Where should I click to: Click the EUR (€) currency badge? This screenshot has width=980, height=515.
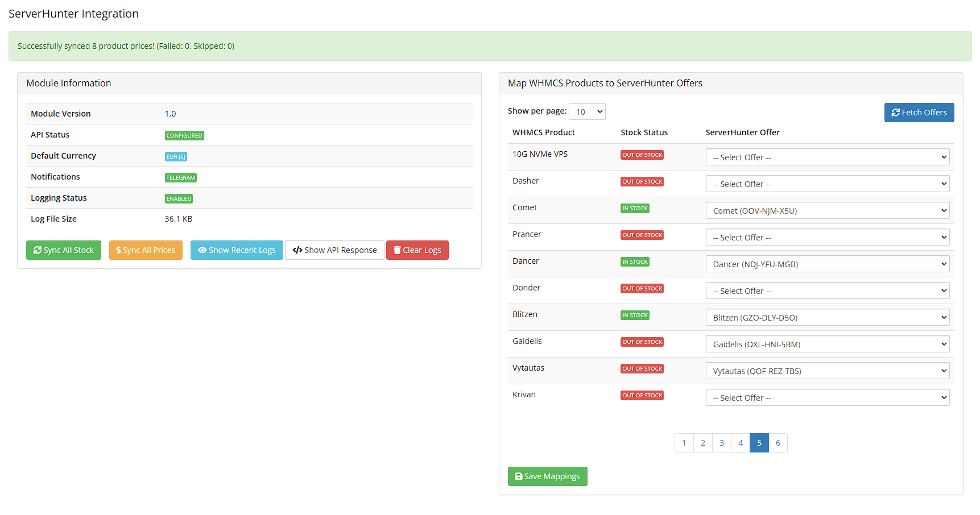point(176,156)
